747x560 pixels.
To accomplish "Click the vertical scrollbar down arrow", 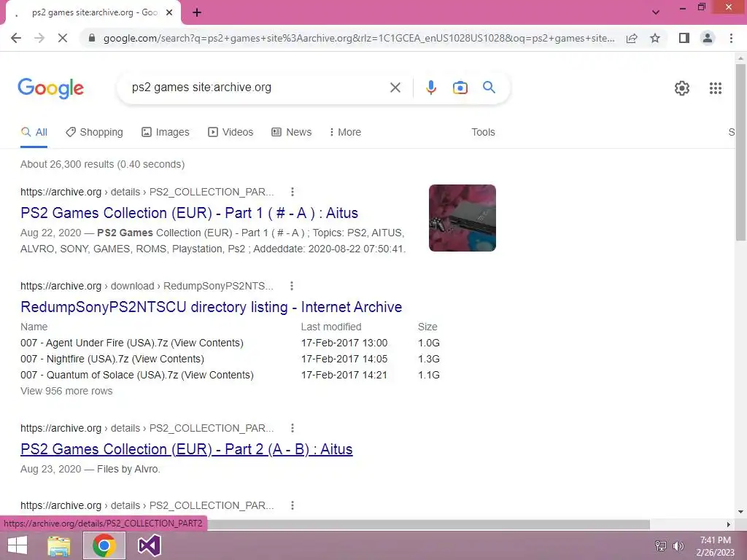I will coord(740,512).
